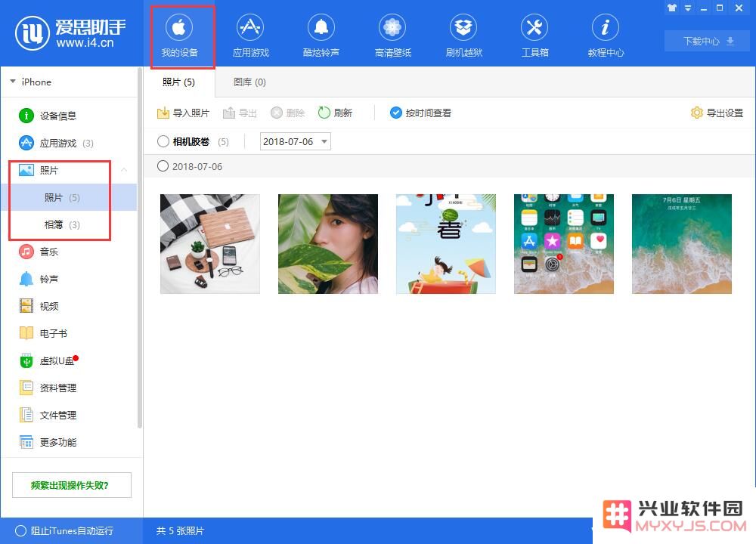Select 相簿 (3) sub-item in sidebar
Image resolution: width=756 pixels, height=544 pixels.
coord(69,224)
